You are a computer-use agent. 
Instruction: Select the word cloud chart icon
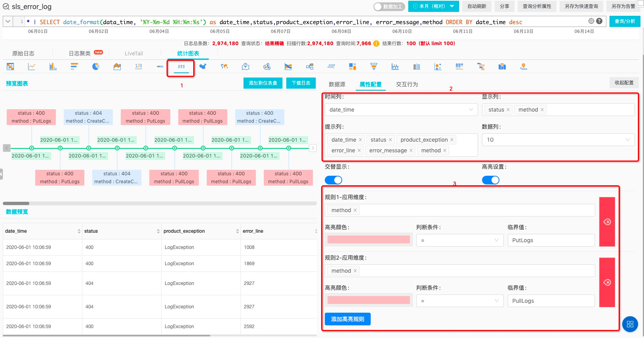point(331,66)
